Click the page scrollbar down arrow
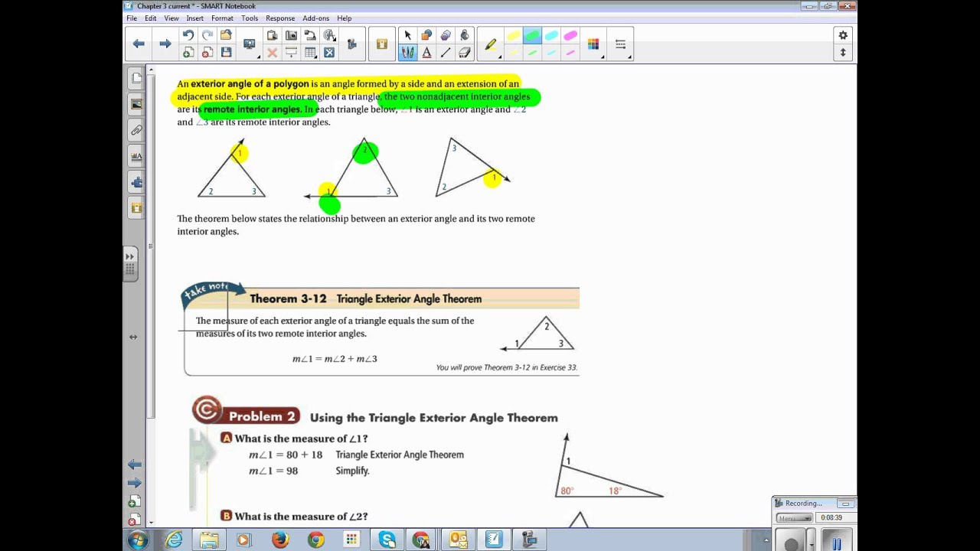 coord(152,523)
